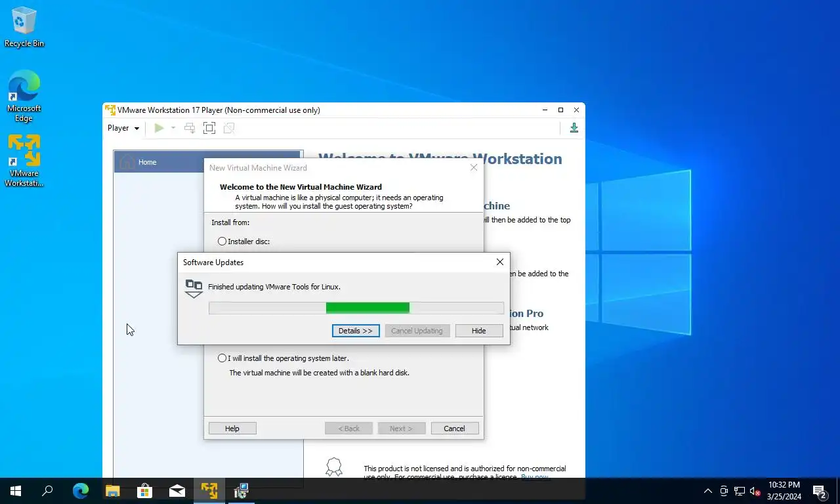The width and height of the screenshot is (840, 504).
Task: Open the notification center icon
Action: click(x=820, y=491)
